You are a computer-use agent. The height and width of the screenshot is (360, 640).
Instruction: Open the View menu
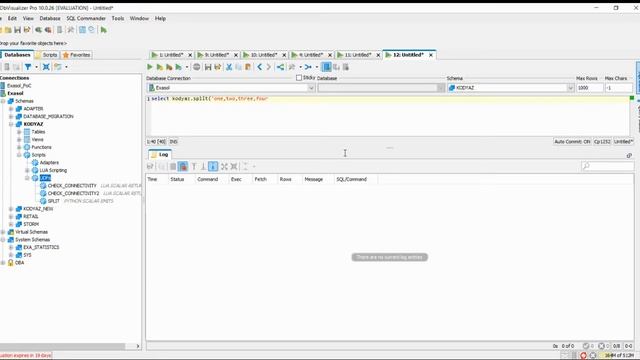[28, 18]
